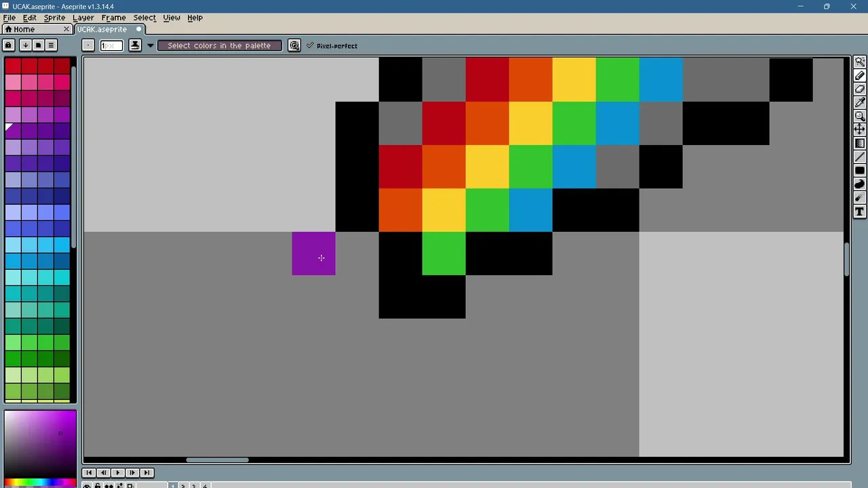Jump to the last frame
868x488 pixels.
click(x=146, y=472)
